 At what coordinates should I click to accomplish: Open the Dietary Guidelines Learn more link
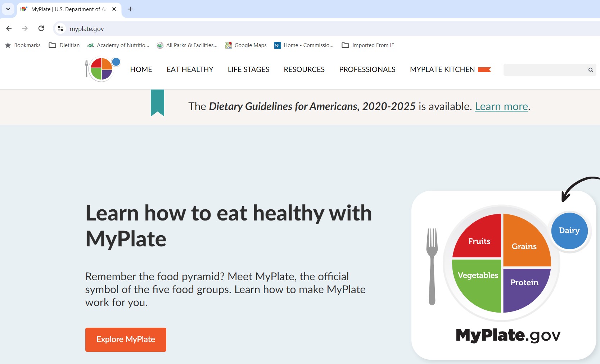501,106
